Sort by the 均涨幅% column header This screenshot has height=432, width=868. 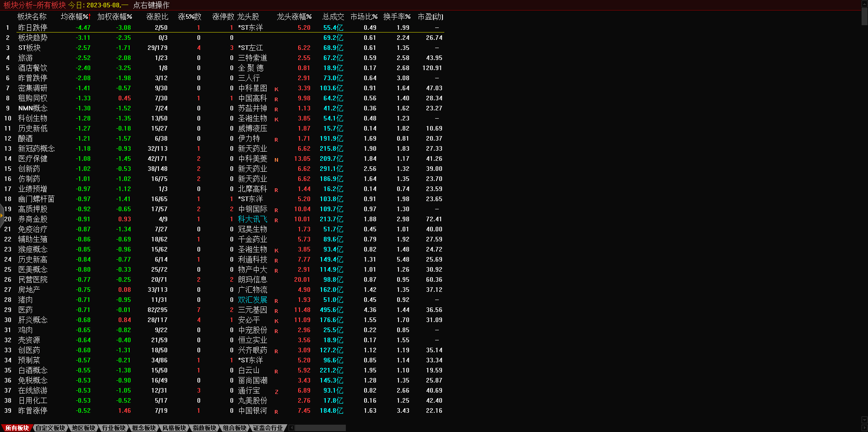tap(76, 16)
